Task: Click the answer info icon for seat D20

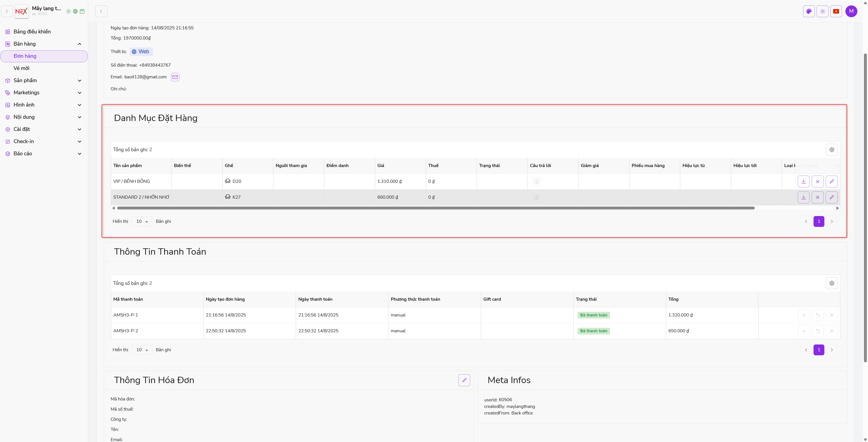Action: [x=536, y=182]
